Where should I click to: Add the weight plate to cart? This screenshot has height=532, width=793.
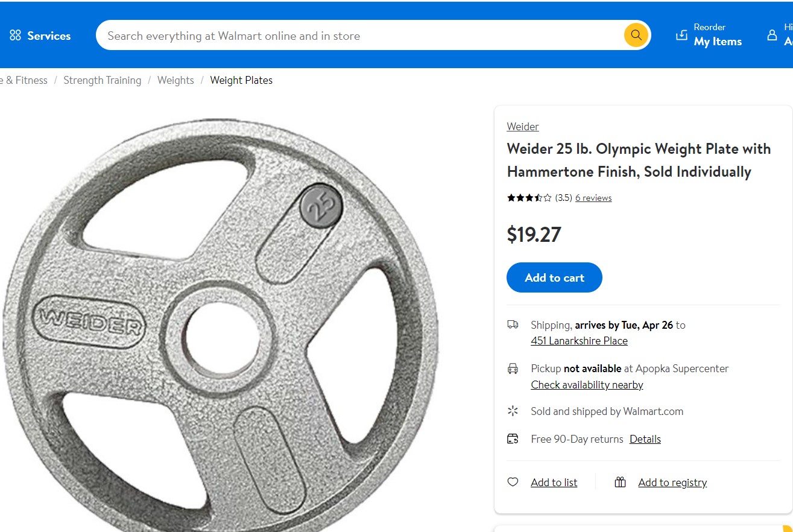coord(554,277)
